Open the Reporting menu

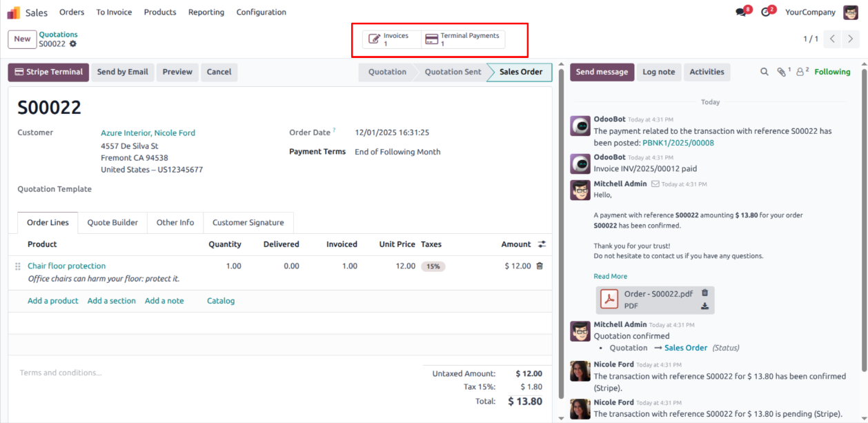point(206,12)
